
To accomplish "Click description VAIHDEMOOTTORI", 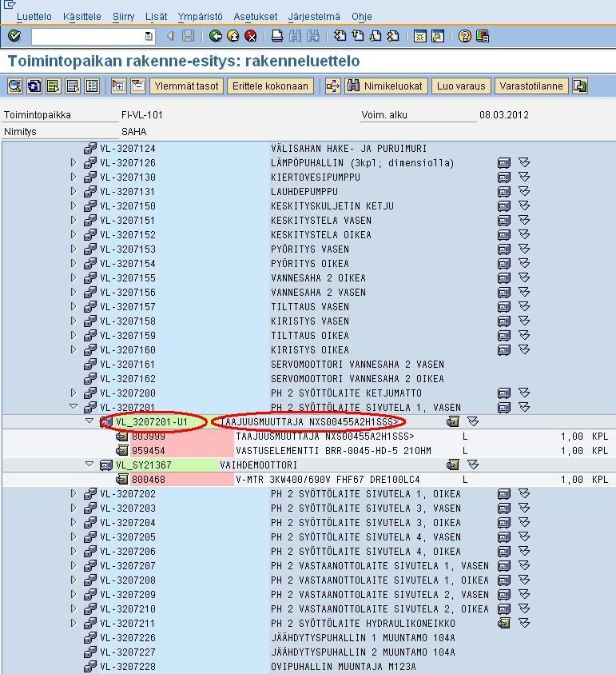I will point(259,465).
